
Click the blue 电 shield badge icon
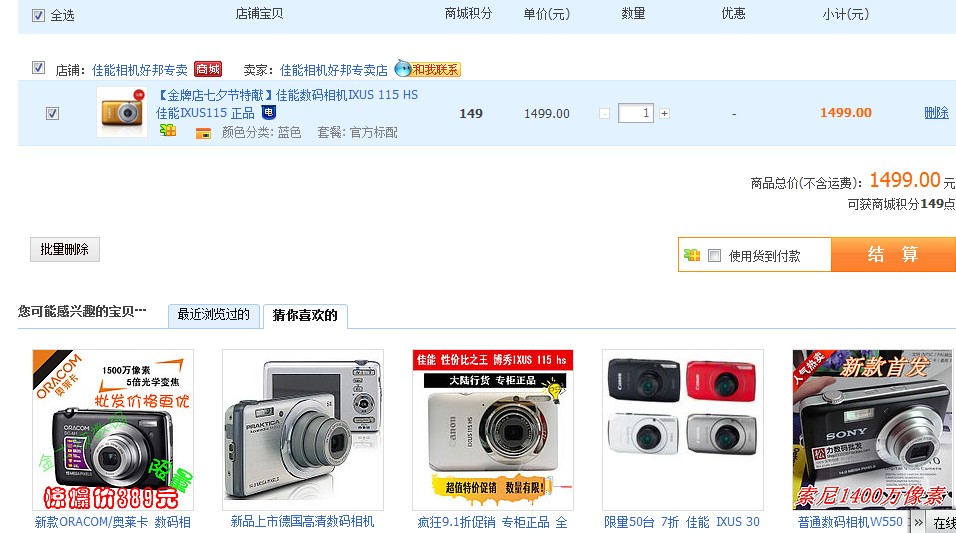click(x=269, y=112)
